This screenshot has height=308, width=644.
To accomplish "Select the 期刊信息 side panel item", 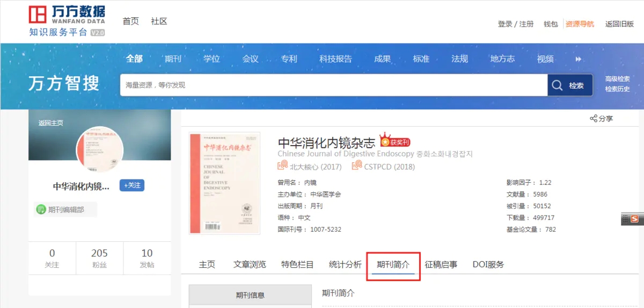I will point(250,295).
